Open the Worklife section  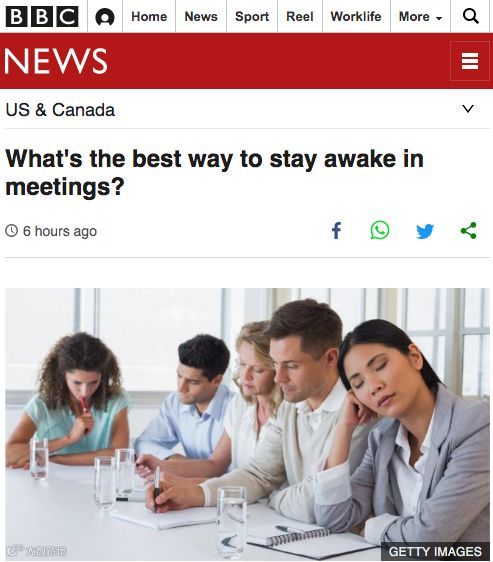tap(356, 16)
